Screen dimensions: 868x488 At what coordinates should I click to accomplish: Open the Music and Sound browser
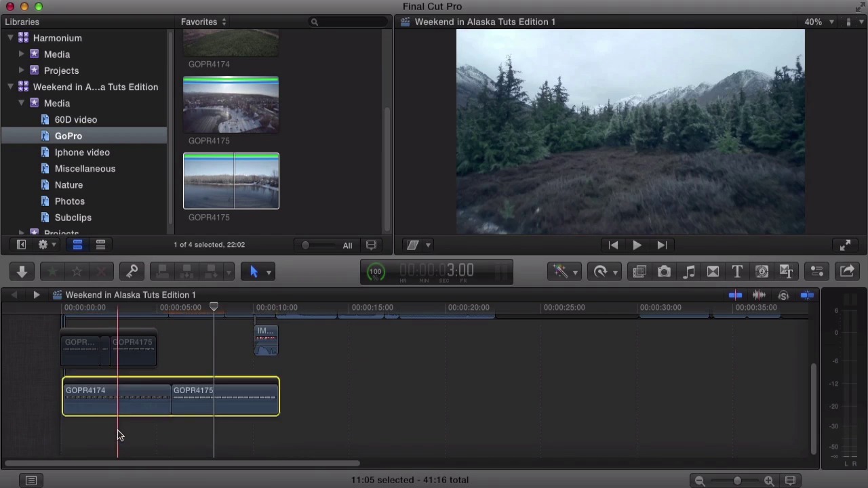[688, 272]
